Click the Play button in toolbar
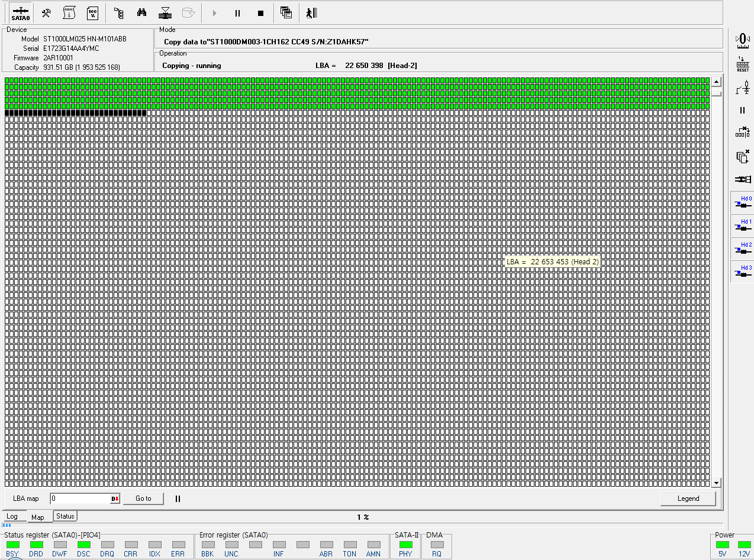 tap(215, 13)
